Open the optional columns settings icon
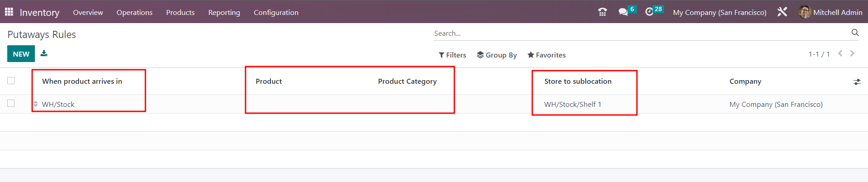This screenshot has height=182, width=868. (857, 82)
